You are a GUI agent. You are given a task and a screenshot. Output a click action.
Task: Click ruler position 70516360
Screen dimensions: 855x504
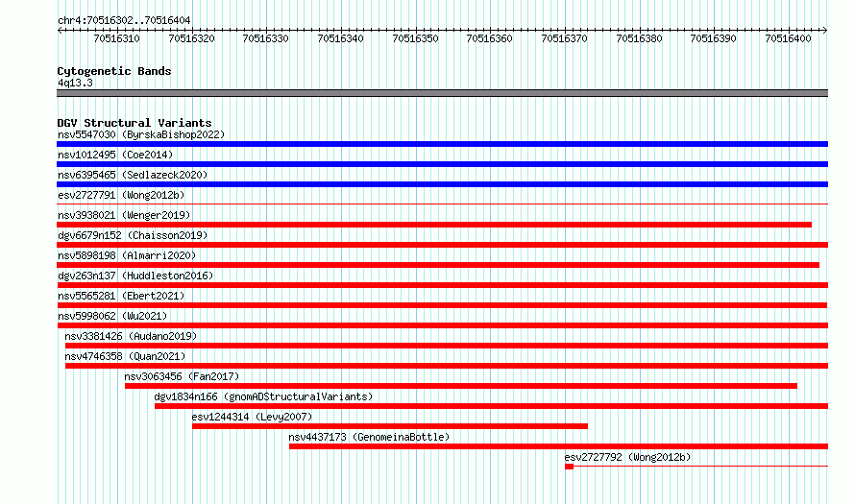(489, 38)
